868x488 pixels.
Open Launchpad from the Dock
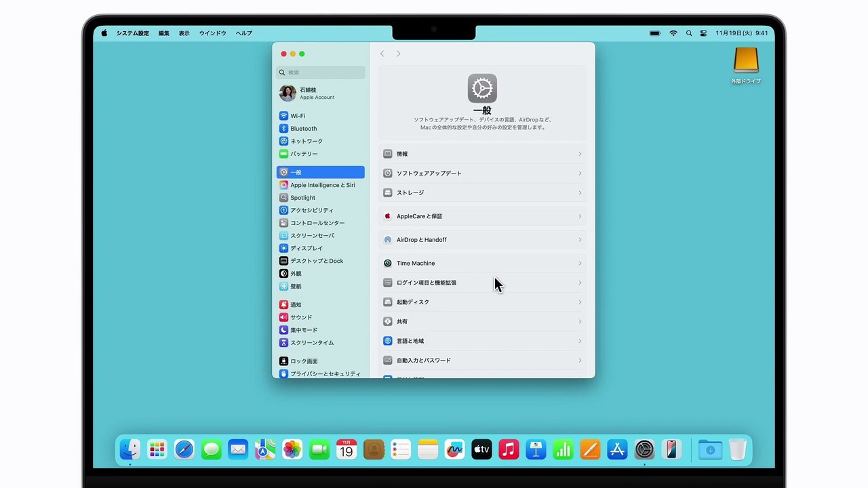point(157,449)
